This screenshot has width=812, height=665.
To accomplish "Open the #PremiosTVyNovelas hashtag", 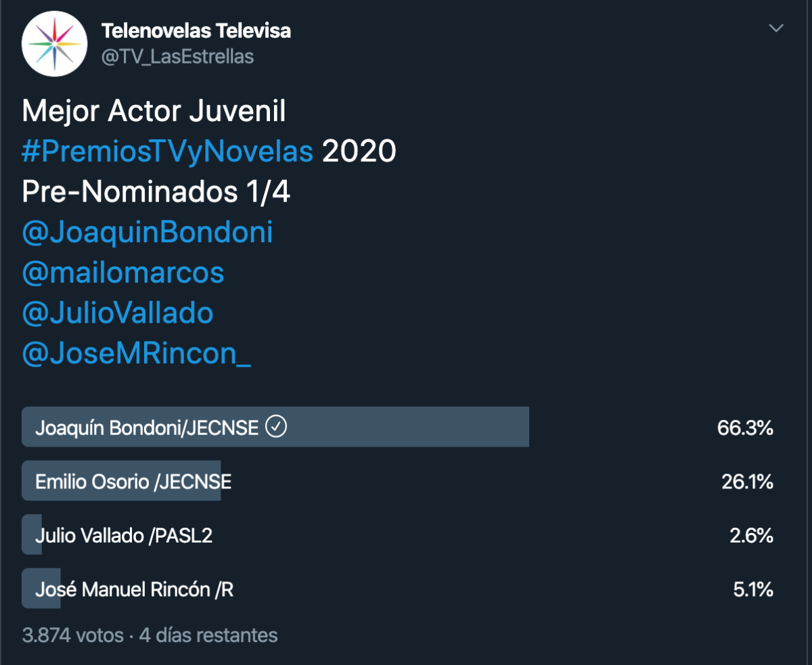I will (x=168, y=152).
